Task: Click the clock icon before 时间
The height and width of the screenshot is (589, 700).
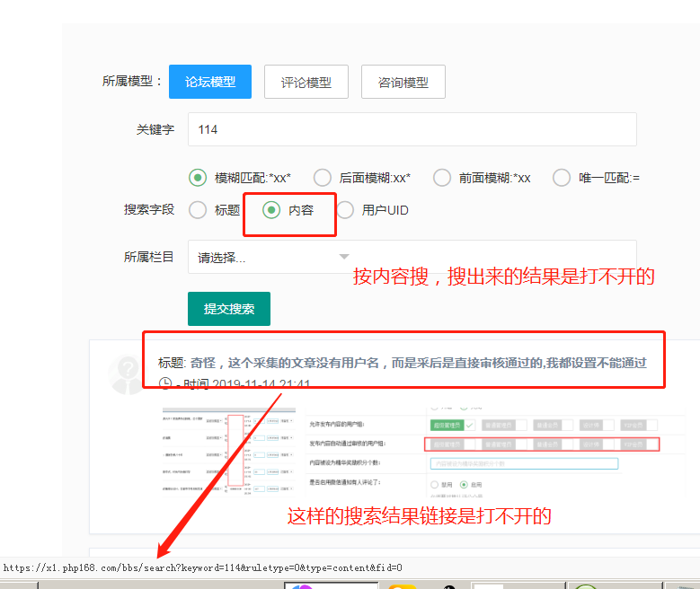Action: pos(165,383)
